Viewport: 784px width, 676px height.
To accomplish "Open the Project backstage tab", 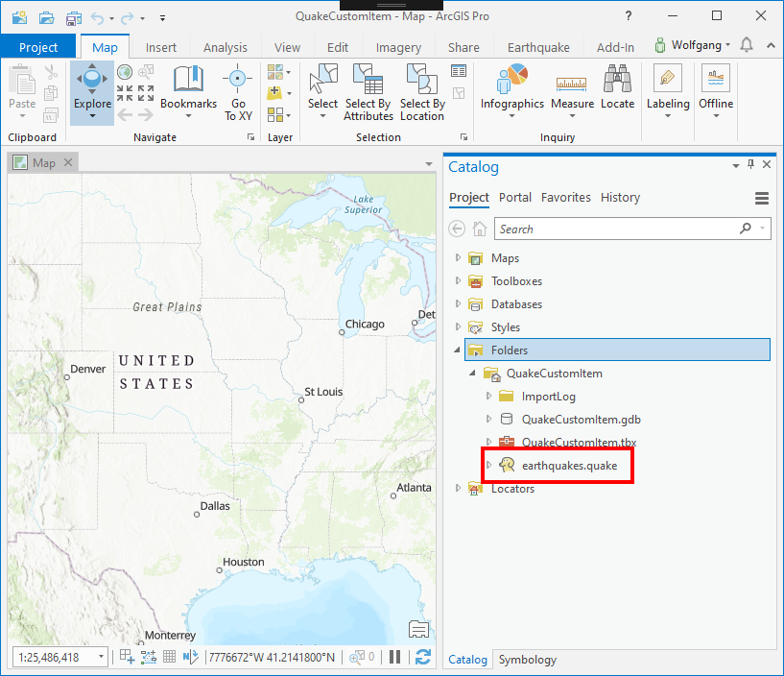I will [x=38, y=47].
